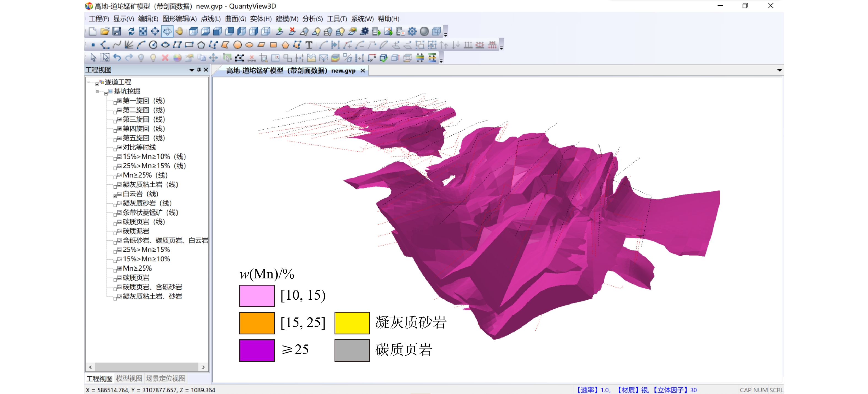
Task: Click the refresh view icon
Action: 131,31
